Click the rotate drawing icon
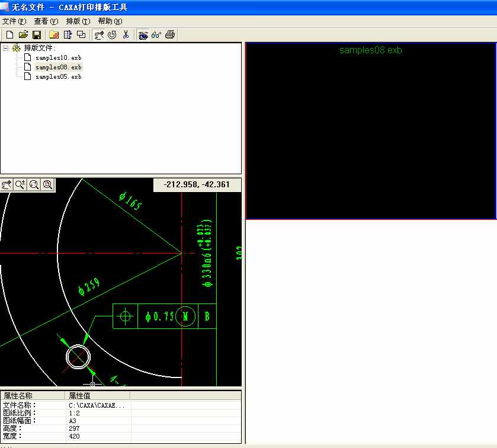This screenshot has height=448, width=497. (112, 34)
